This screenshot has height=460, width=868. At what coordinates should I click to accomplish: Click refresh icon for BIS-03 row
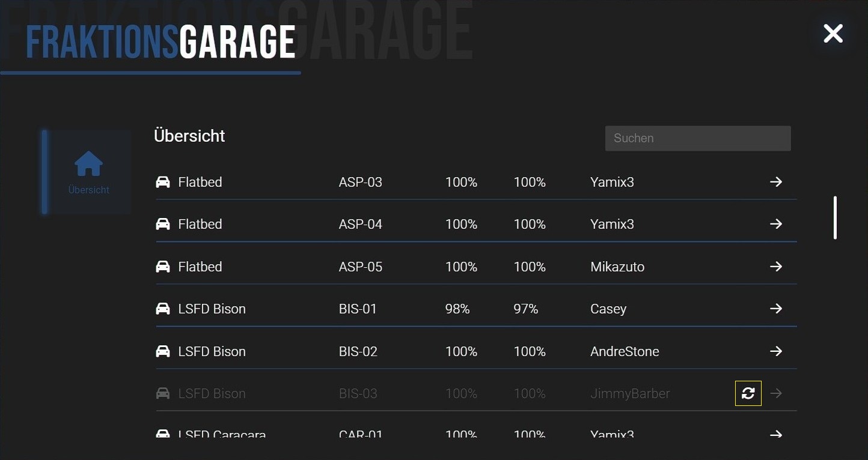tap(748, 393)
